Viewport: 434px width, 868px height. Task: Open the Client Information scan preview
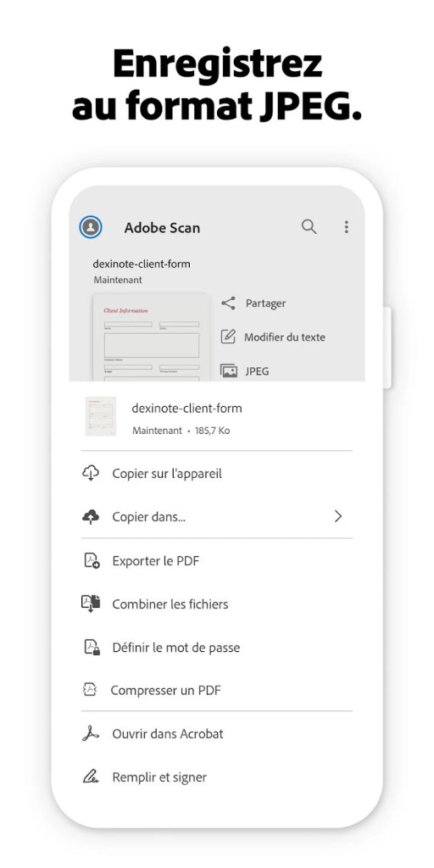click(x=152, y=337)
